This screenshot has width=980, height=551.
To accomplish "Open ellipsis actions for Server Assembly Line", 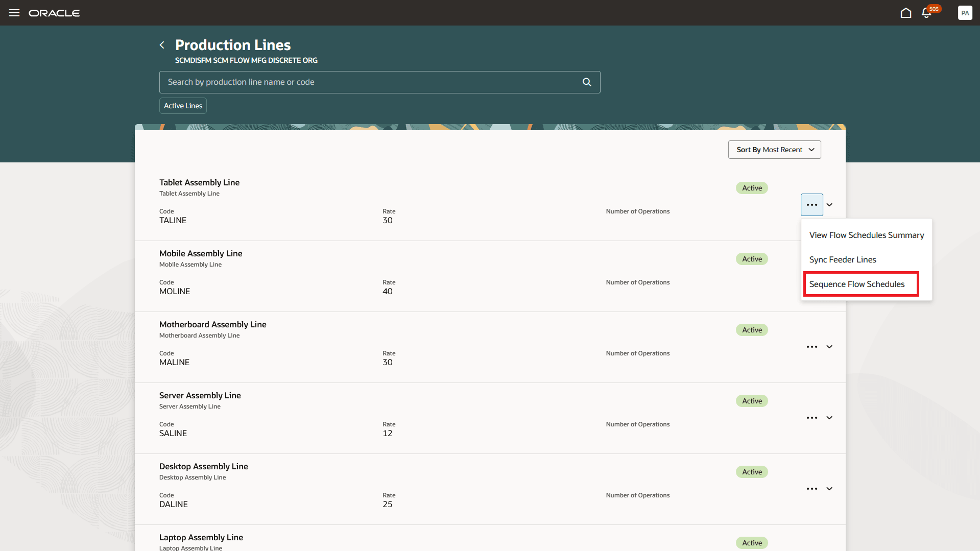I will 811,418.
